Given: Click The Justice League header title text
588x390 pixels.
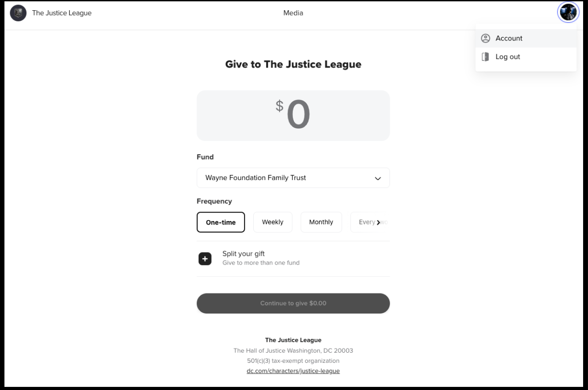Looking at the screenshot, I should coord(62,13).
